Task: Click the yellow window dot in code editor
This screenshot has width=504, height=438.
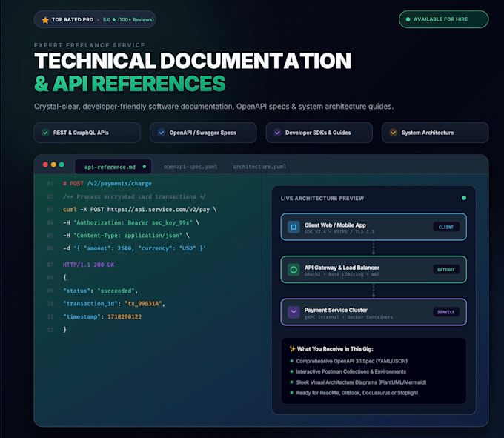Action: [53, 165]
